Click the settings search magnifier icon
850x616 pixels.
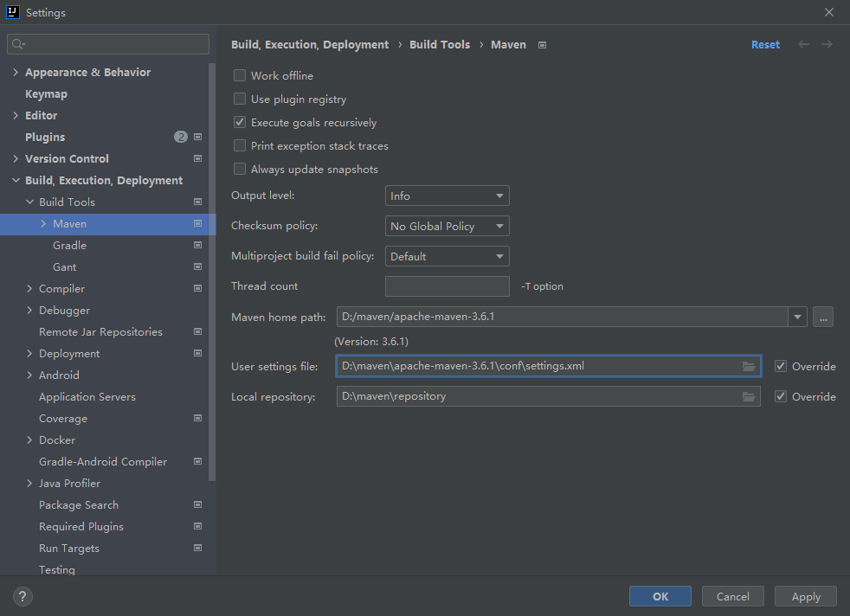(18, 44)
